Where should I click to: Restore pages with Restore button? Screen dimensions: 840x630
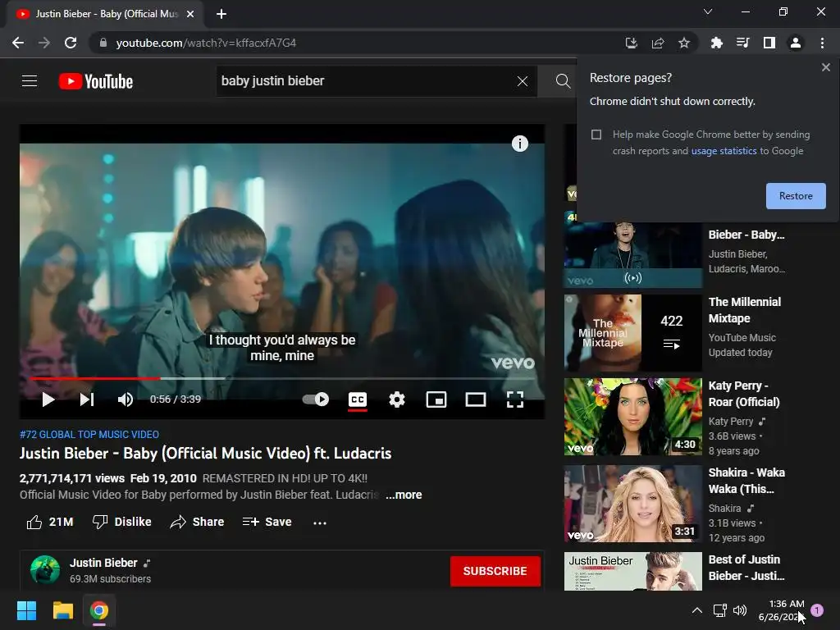pyautogui.click(x=796, y=196)
